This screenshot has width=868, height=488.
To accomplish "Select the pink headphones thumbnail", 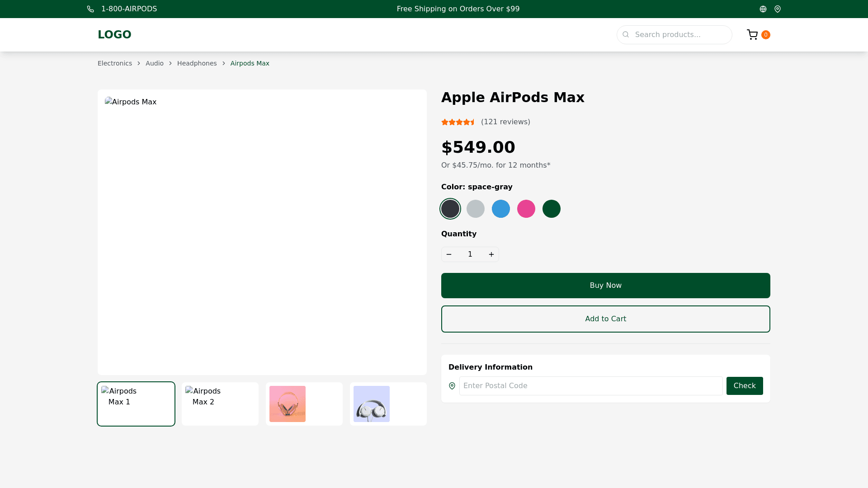I will tap(288, 404).
